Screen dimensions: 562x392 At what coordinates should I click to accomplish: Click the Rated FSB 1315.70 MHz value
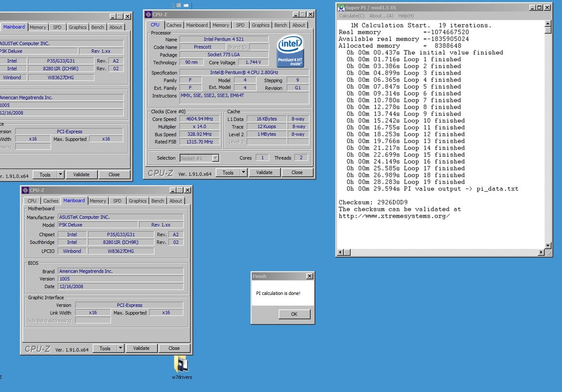tap(199, 142)
